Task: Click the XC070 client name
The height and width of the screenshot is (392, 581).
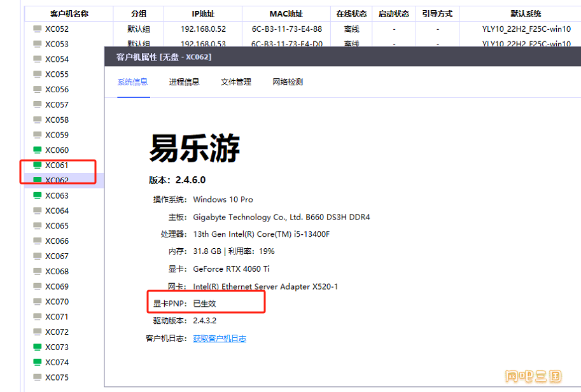Action: [x=57, y=302]
